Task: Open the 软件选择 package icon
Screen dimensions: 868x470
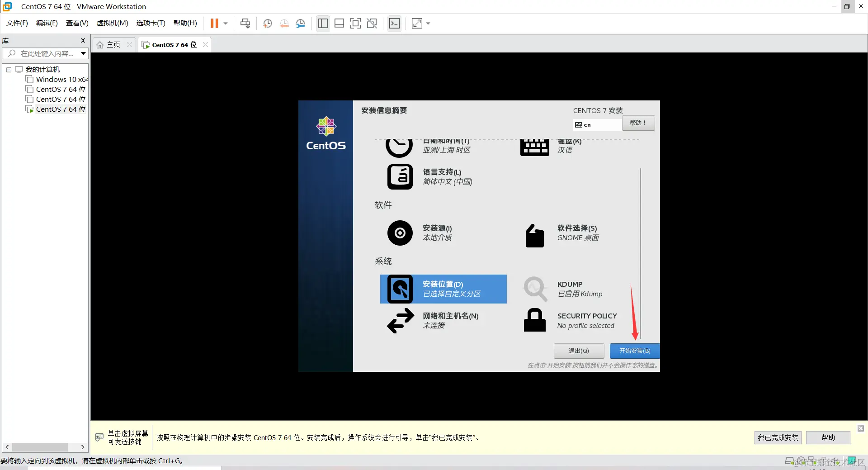Action: pyautogui.click(x=535, y=236)
